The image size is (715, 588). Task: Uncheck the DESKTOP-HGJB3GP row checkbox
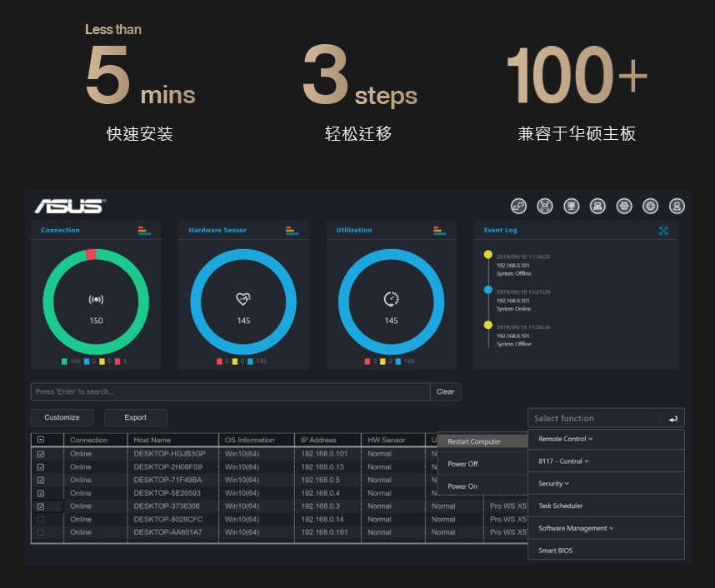(x=41, y=454)
